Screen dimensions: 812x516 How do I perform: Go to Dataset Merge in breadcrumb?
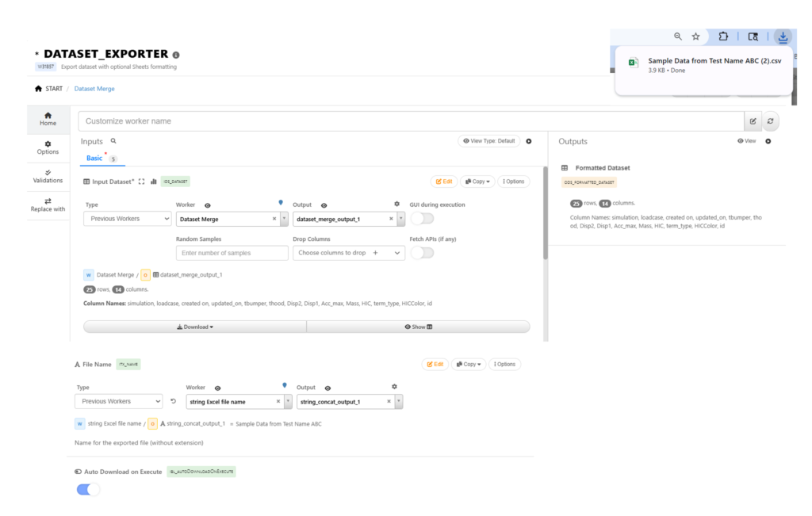[94, 89]
